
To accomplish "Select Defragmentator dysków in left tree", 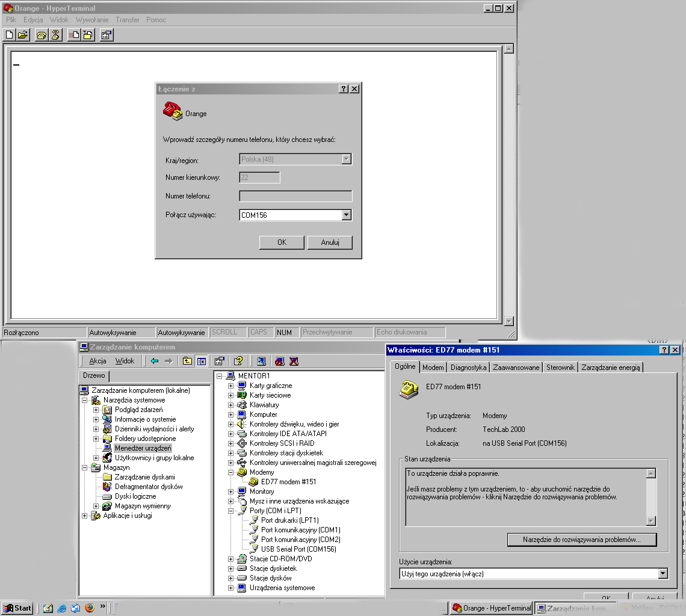I will pos(149,487).
